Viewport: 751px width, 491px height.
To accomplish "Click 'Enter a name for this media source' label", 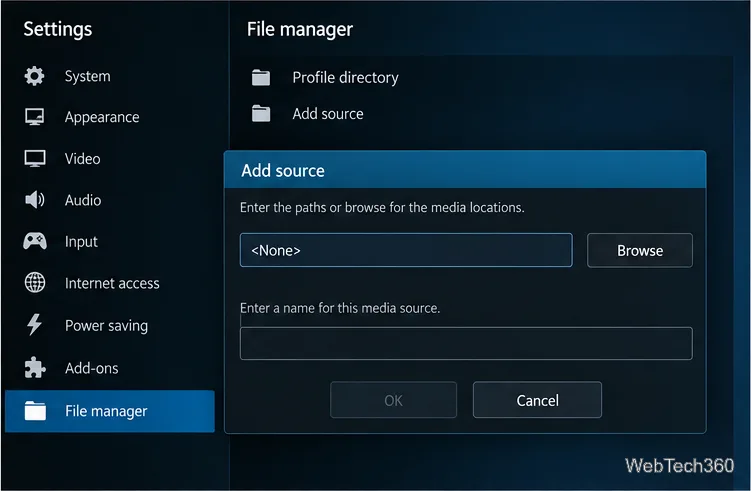I will (x=340, y=308).
